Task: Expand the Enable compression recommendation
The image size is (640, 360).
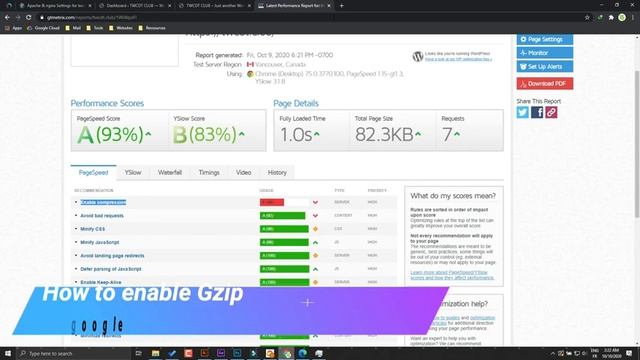Action: (103, 202)
